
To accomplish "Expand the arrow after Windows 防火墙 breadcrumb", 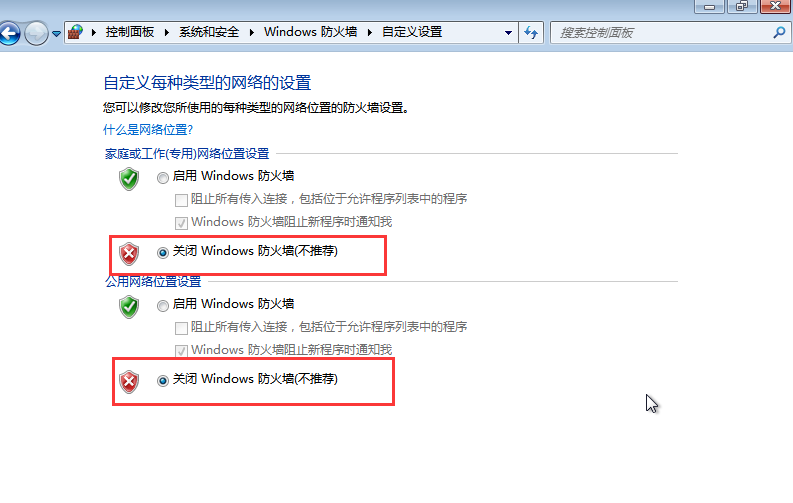I will [x=370, y=32].
